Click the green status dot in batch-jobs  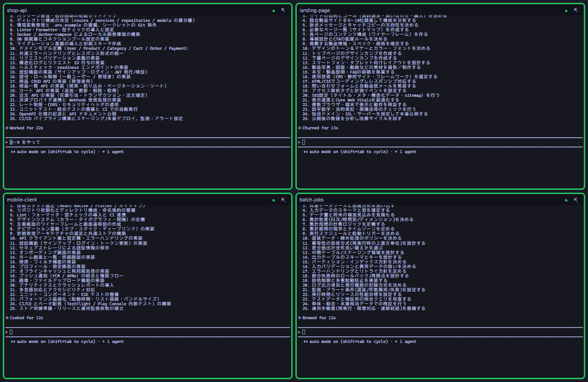[x=566, y=200]
